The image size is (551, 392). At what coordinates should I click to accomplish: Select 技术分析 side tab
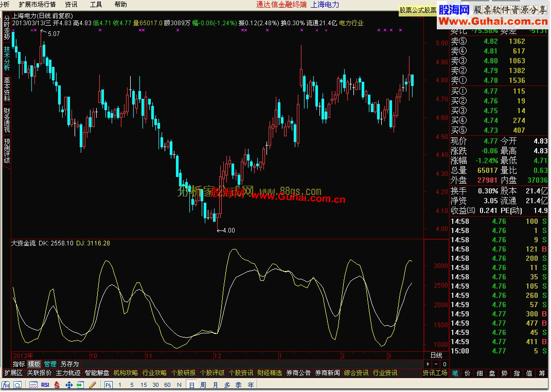[x=7, y=59]
